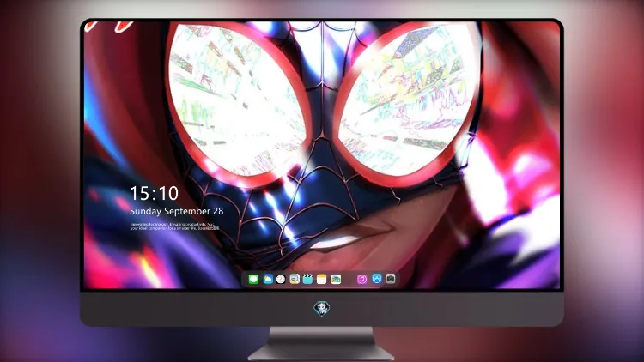Open the blue App Store icon
Image resolution: width=644 pixels, height=362 pixels.
click(x=377, y=279)
